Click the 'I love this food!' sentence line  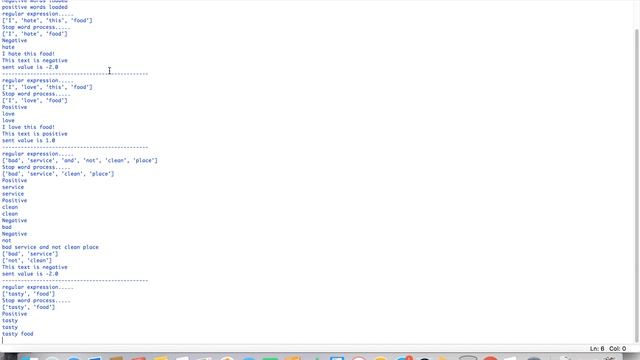[28, 127]
